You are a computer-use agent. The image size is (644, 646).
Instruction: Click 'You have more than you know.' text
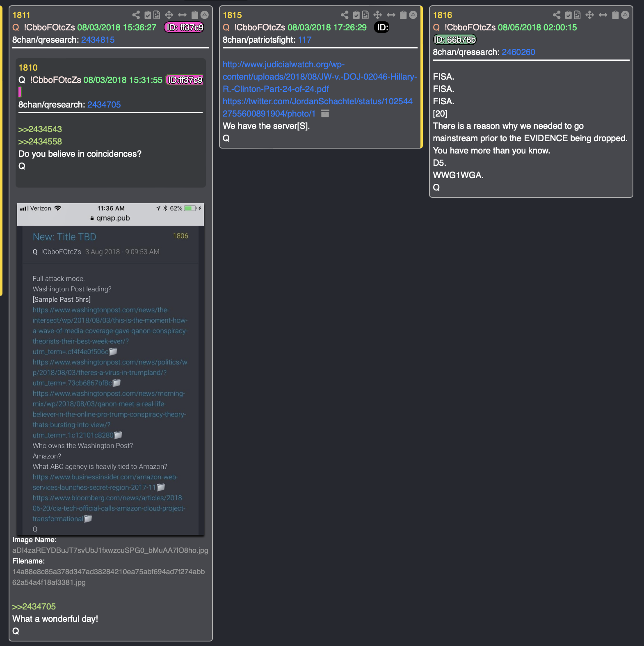491,151
